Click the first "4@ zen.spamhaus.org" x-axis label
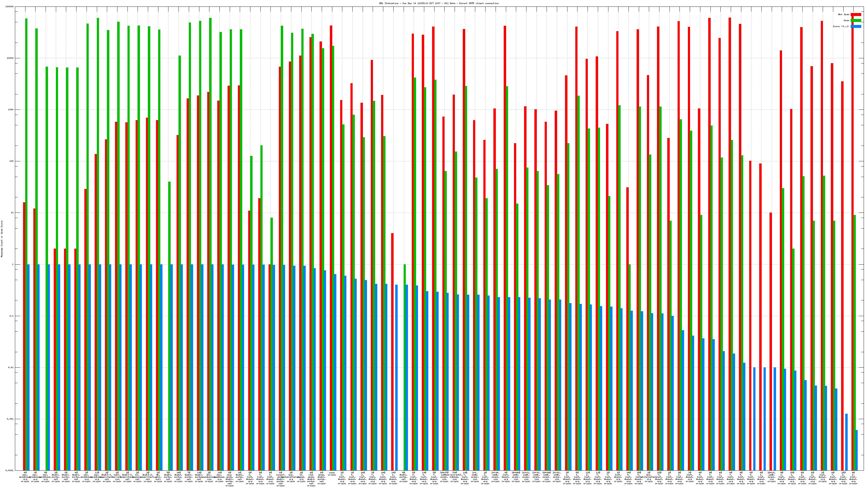 click(x=25, y=477)
